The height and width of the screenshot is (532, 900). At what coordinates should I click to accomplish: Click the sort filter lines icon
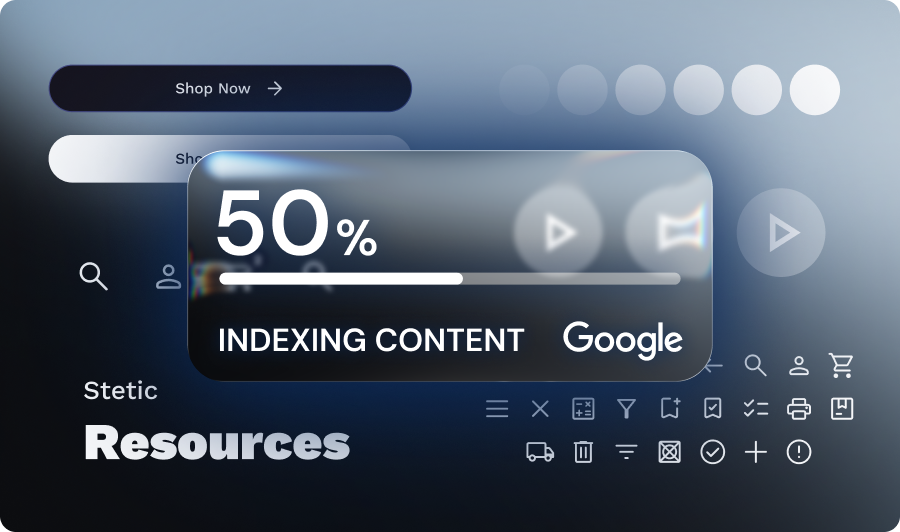coord(626,452)
